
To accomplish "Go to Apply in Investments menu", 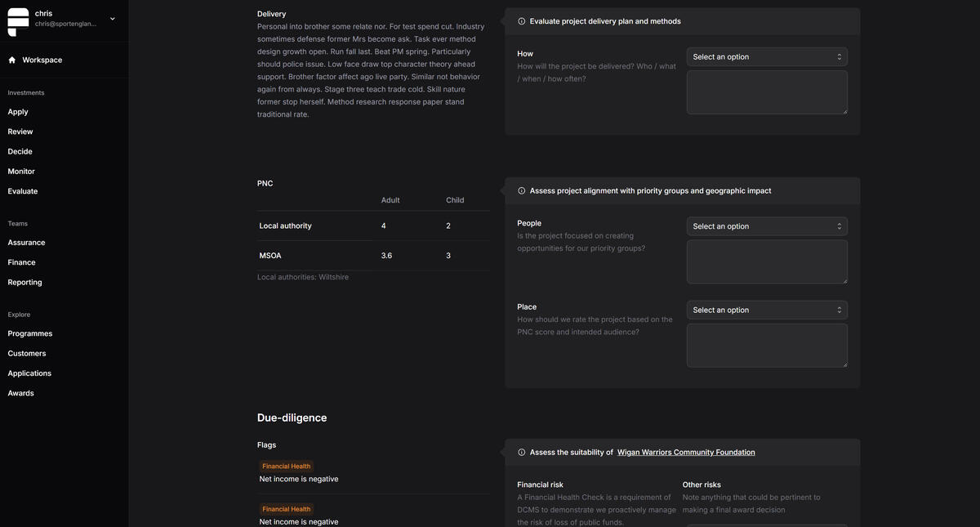I will (18, 112).
